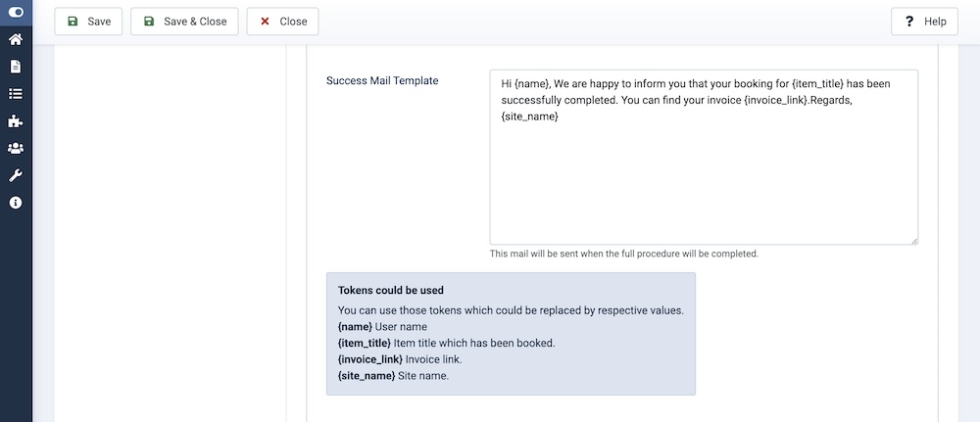
Task: Click the 'Tokens could be used' heading
Action: coord(391,290)
